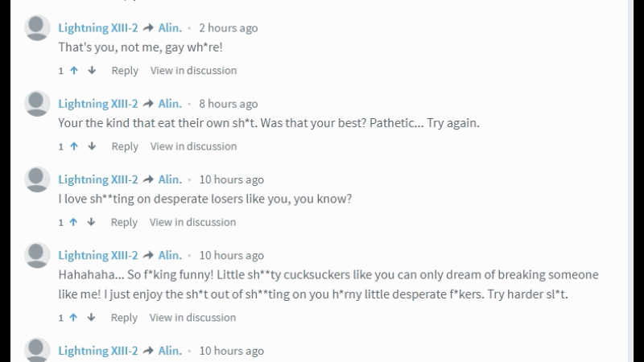Upvote the 8 hours ago comment
The height and width of the screenshot is (362, 644).
74,146
